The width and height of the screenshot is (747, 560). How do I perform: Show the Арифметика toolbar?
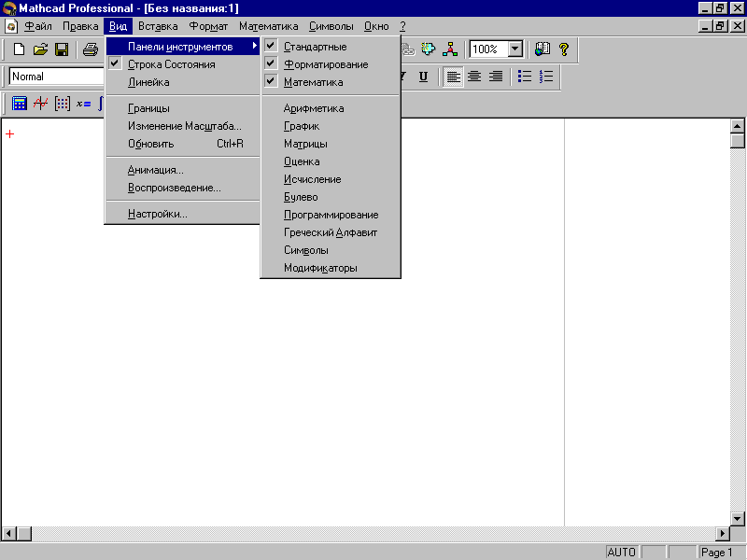331,108
